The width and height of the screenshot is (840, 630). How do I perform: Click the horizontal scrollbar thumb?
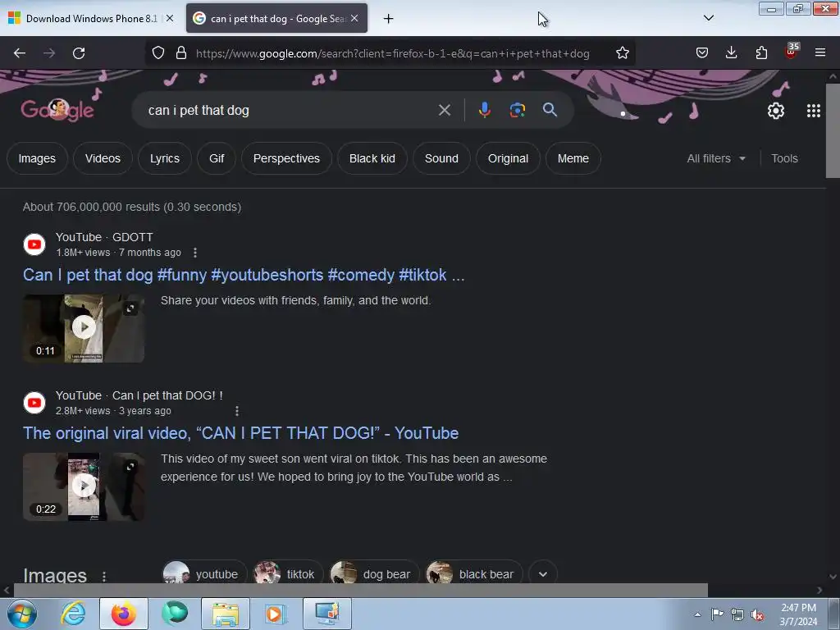point(361,591)
